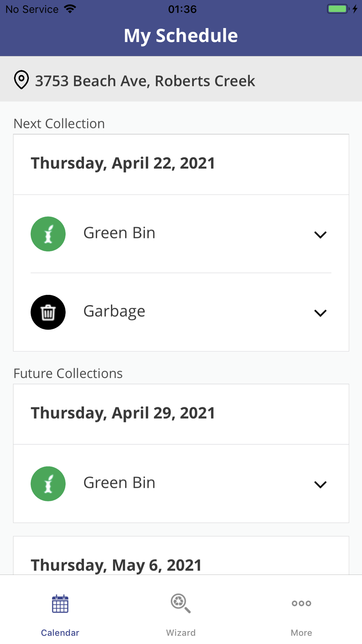The image size is (362, 644).
Task: Tap the three-dot More icon
Action: pyautogui.click(x=301, y=603)
